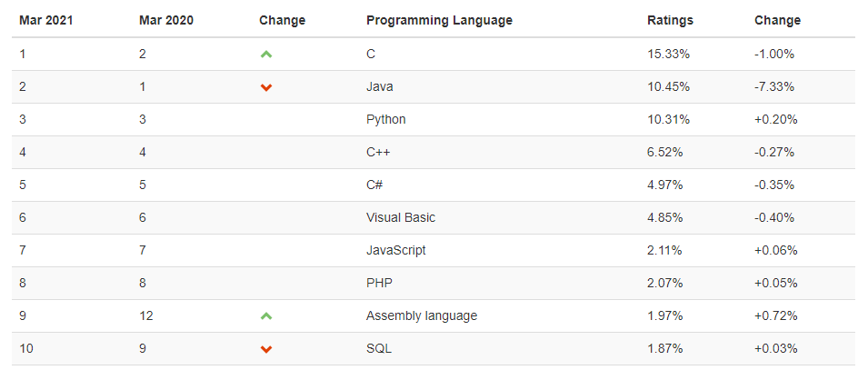Select the C# language entry
Screen dimensions: 868x370
[374, 185]
